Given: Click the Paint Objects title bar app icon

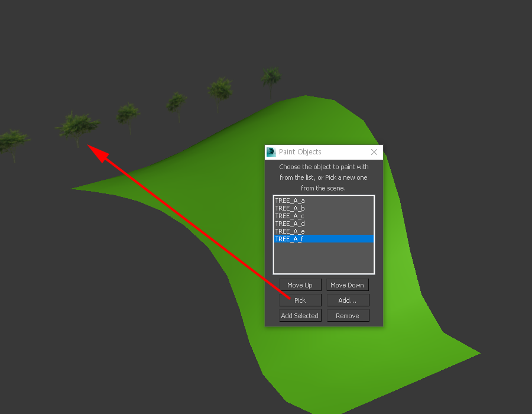Looking at the screenshot, I should pos(271,151).
